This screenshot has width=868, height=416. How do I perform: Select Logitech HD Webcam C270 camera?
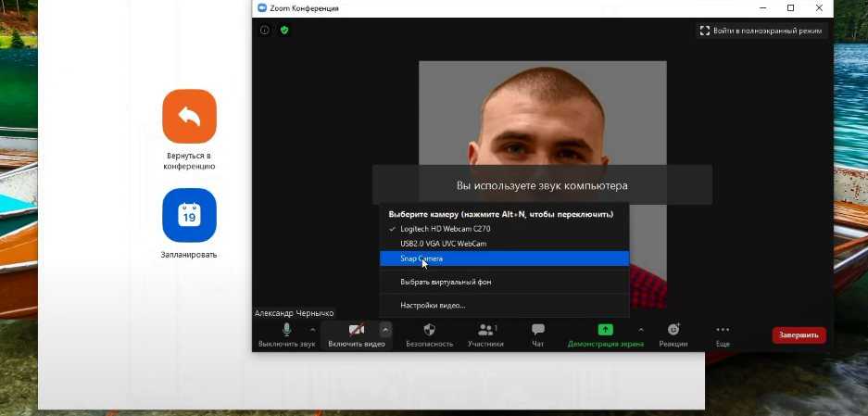(x=445, y=229)
